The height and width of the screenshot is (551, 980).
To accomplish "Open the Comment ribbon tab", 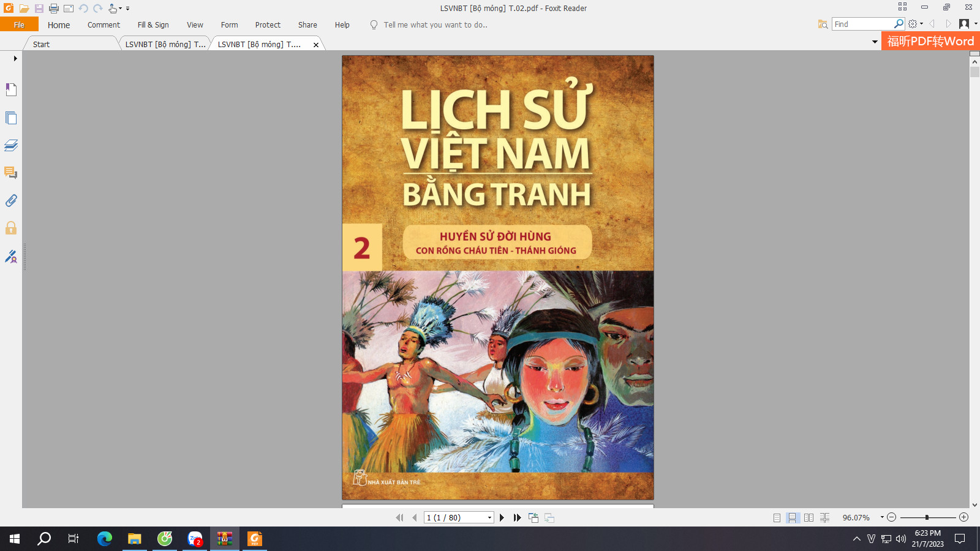I will coord(104,25).
